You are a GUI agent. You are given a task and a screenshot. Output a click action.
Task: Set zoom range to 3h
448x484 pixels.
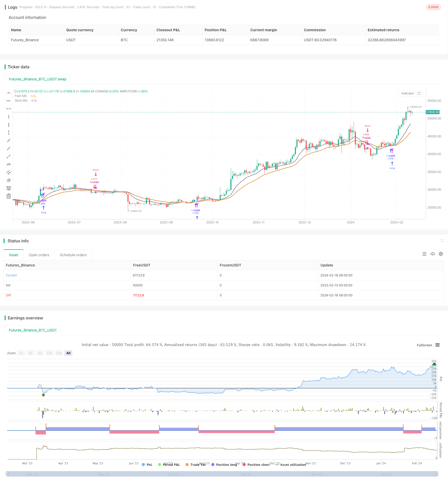click(x=30, y=353)
